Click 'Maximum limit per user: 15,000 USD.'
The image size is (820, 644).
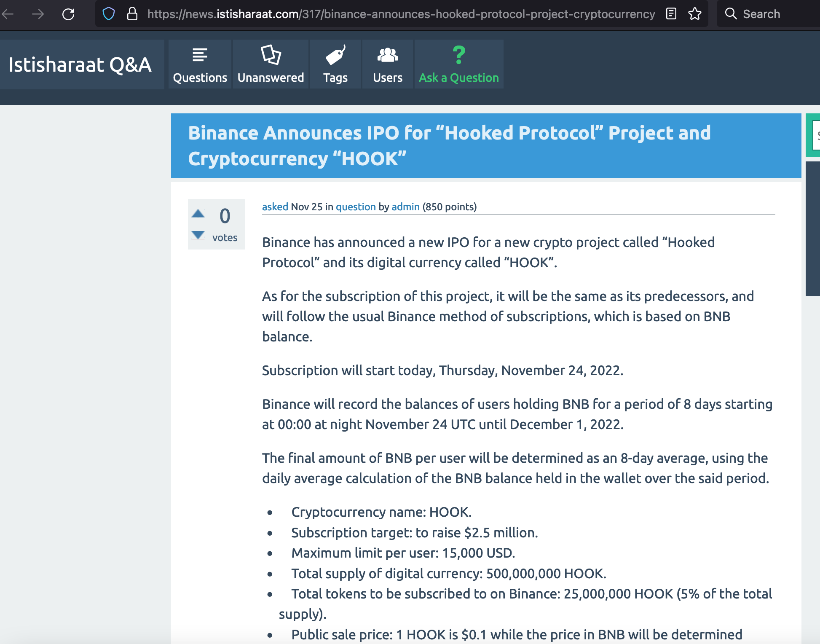403,553
